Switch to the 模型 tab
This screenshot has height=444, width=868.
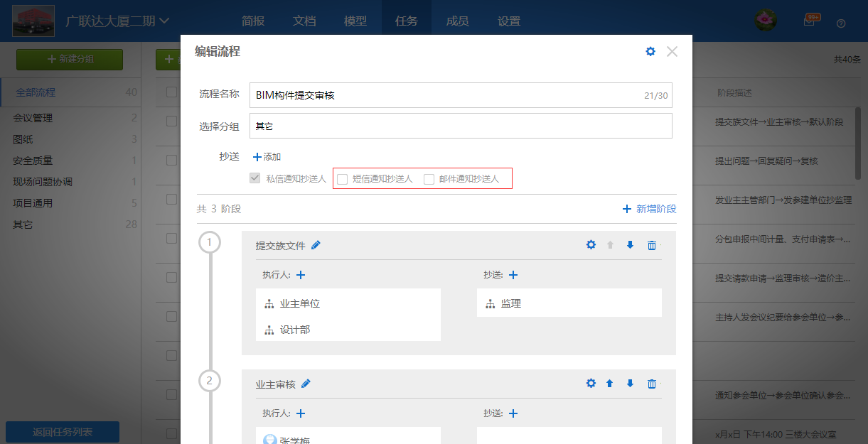click(x=355, y=21)
